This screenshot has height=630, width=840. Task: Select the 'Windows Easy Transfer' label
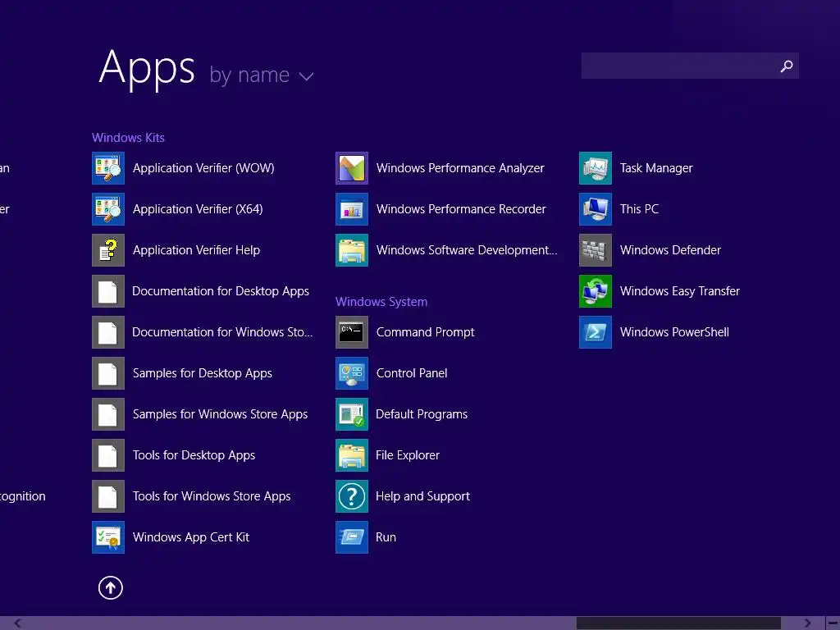point(680,291)
